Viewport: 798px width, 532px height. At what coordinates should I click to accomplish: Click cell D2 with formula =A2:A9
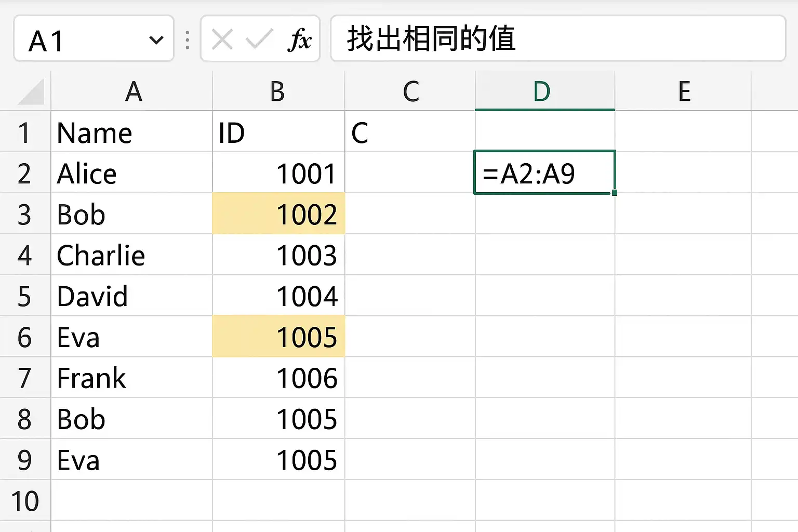pos(543,173)
